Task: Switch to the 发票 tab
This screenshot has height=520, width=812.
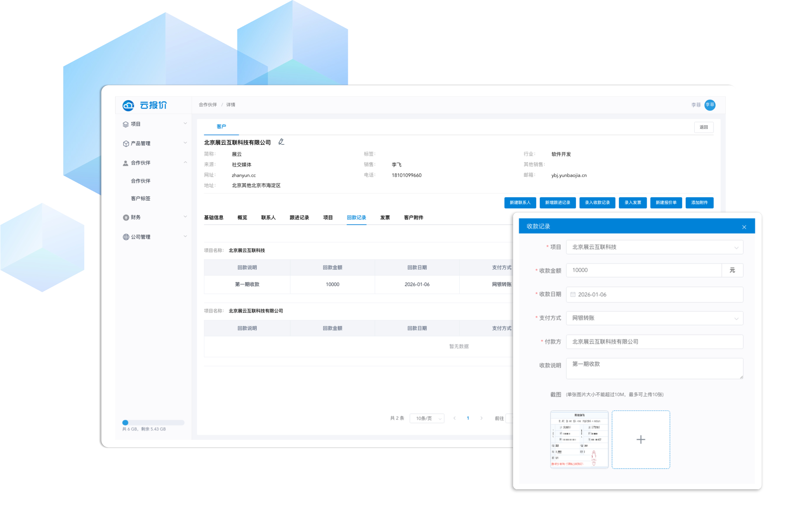Action: tap(385, 217)
